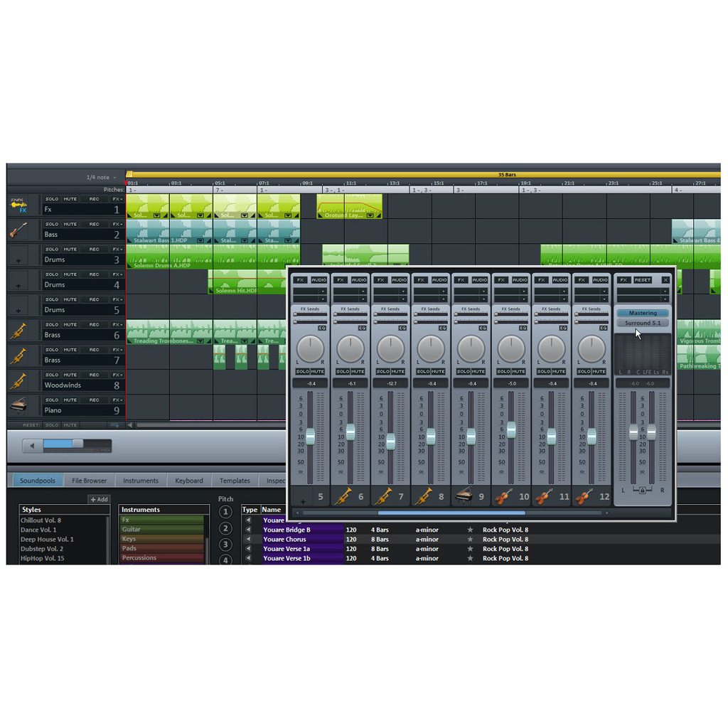Mute the Bass track 2
Viewport: 728px width, 728px height.
[x=70, y=224]
